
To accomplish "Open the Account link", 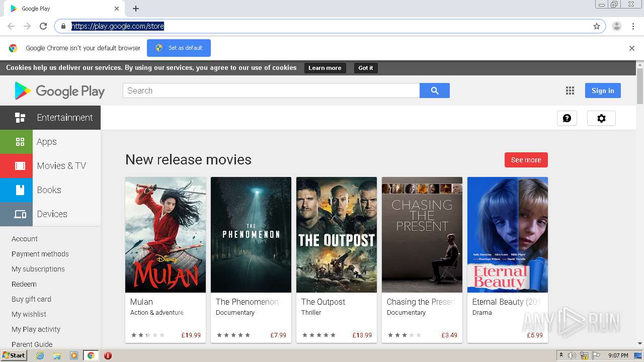I will tap(25, 239).
